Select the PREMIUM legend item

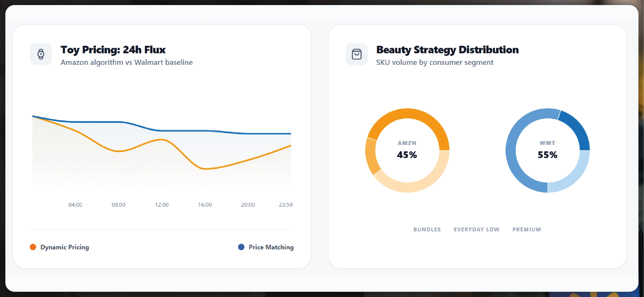[527, 229]
